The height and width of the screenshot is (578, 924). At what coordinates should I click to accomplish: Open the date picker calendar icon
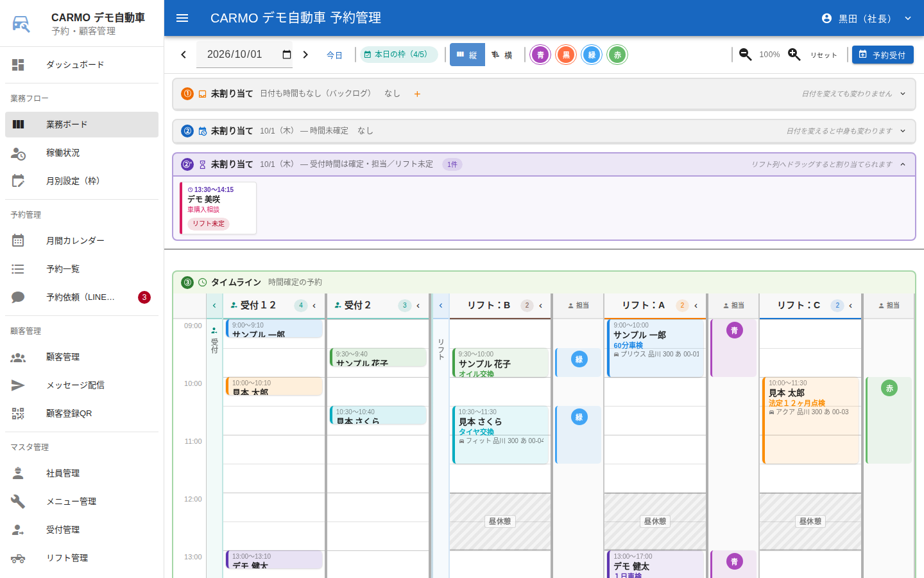click(x=287, y=55)
